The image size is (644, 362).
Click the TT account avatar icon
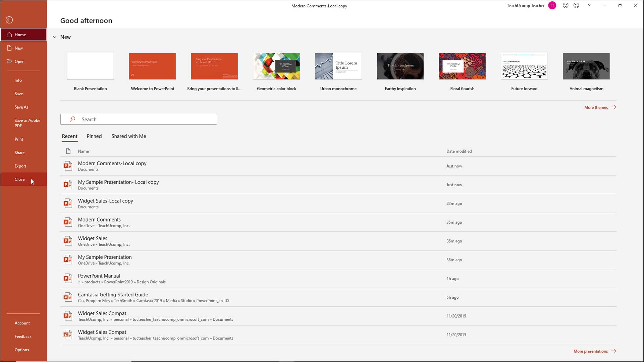coord(552,5)
